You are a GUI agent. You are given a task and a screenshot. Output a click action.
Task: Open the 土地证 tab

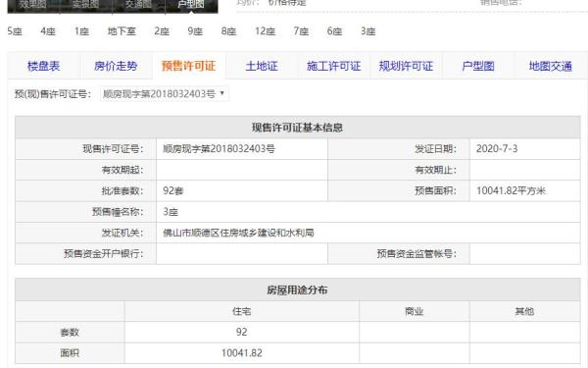[262, 66]
